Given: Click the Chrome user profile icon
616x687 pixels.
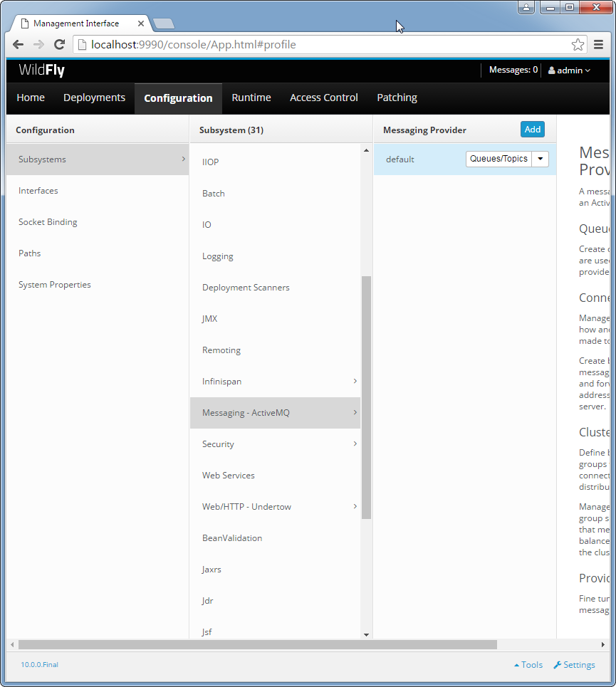Looking at the screenshot, I should pos(526,7).
